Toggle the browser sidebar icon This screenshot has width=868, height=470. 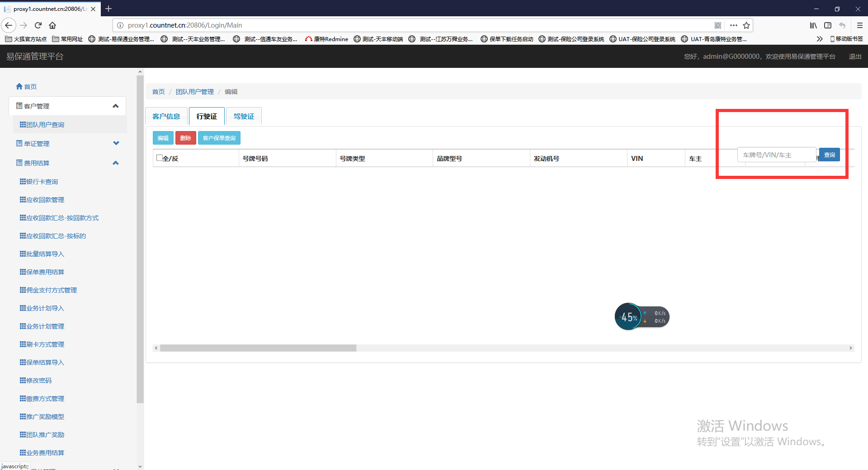coord(828,25)
